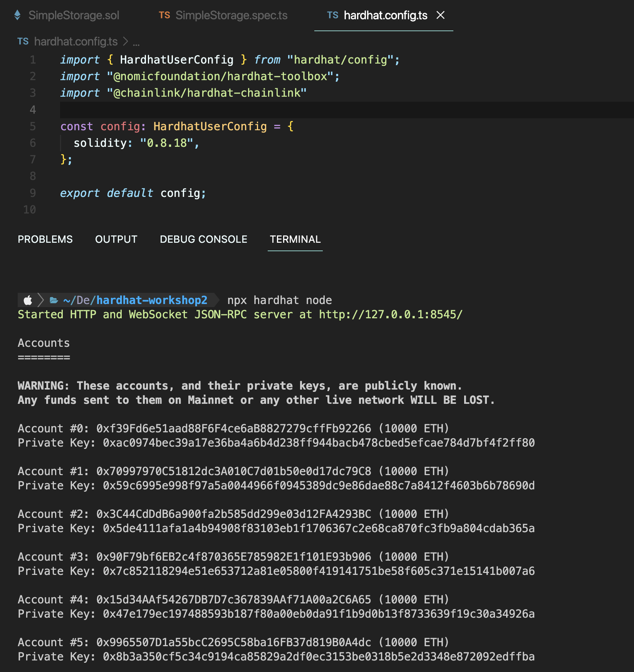Click the solidity version "0.8.18" string
The height and width of the screenshot is (672, 634).
tap(167, 143)
